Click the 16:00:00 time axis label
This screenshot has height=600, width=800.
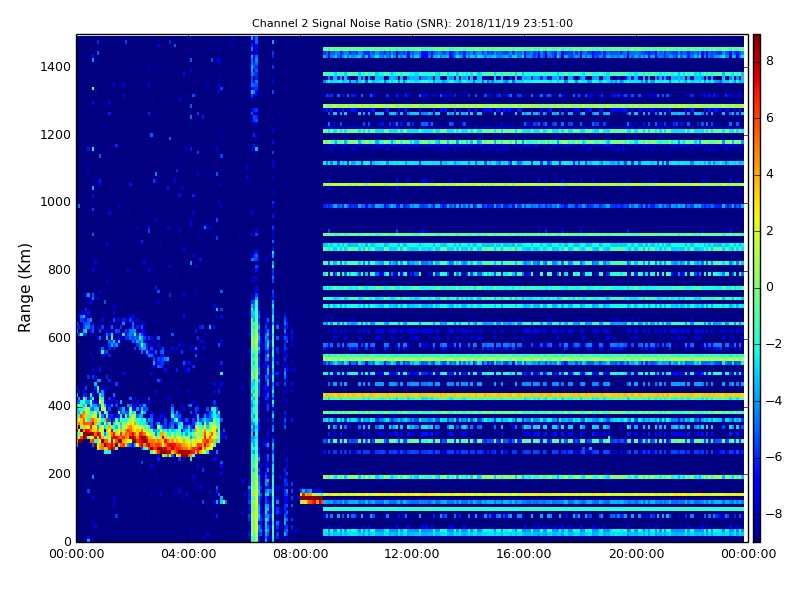tap(524, 554)
